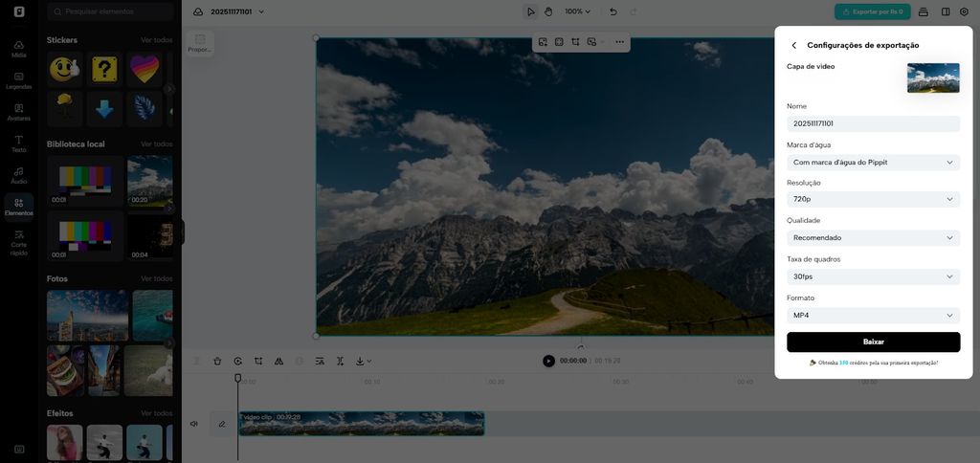This screenshot has width=980, height=463.
Task: Go back from export settings panel
Action: click(793, 45)
